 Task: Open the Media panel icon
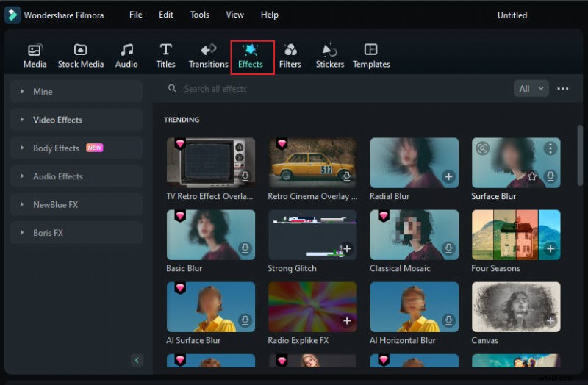coord(35,56)
